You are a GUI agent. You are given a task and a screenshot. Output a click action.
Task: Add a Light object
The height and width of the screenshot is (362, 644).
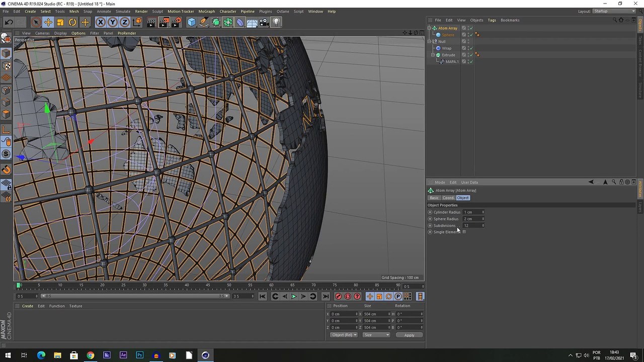pyautogui.click(x=276, y=22)
